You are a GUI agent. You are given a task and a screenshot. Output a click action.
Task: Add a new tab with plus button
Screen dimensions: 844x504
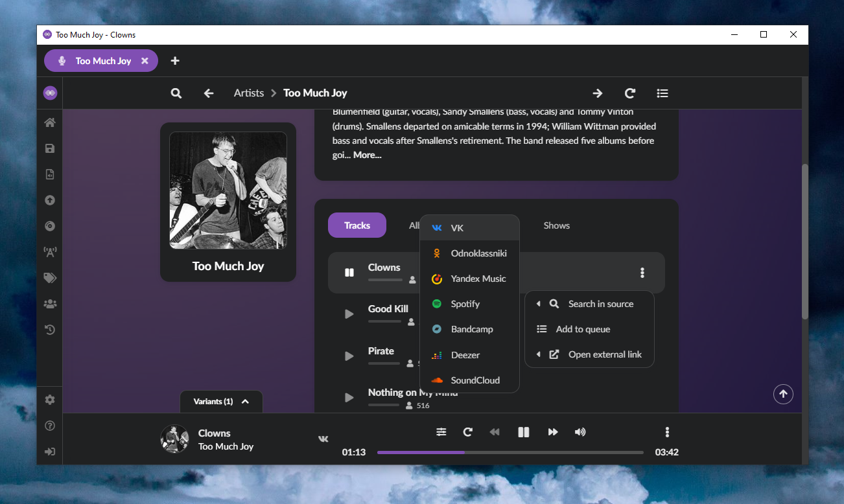tap(175, 61)
